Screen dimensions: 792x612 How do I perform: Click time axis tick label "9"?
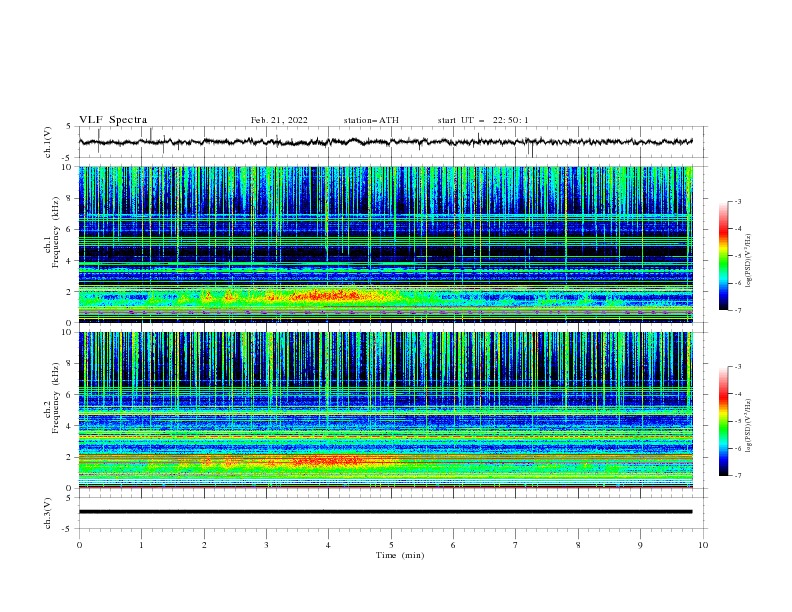[640, 545]
